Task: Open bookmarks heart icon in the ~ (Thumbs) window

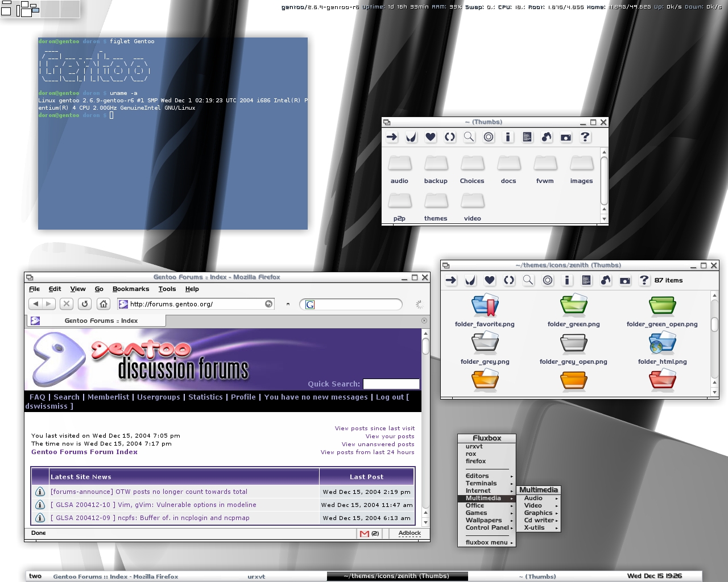Action: tap(431, 137)
